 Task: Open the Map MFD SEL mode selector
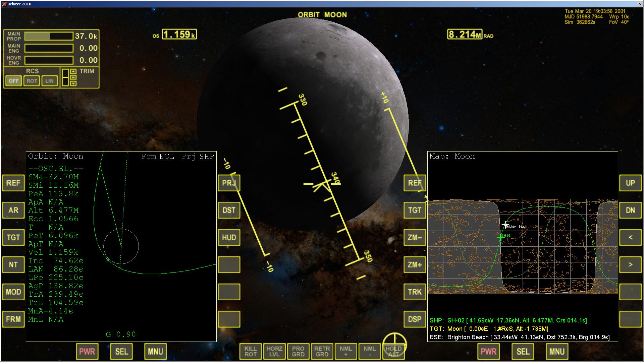tap(523, 351)
